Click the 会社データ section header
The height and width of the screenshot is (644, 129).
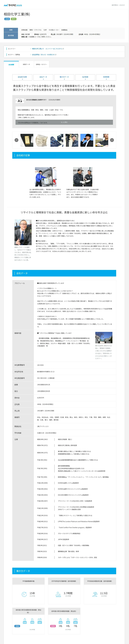(x=64, y=273)
